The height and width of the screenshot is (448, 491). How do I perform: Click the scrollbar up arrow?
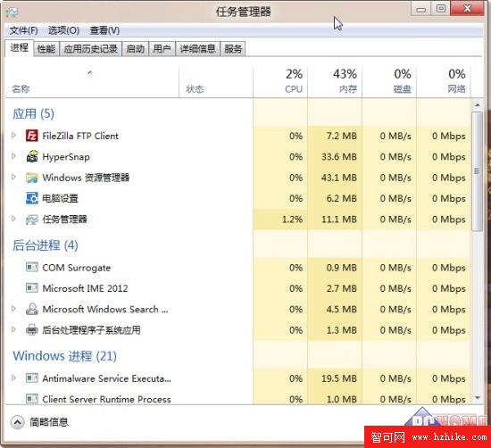click(x=478, y=105)
